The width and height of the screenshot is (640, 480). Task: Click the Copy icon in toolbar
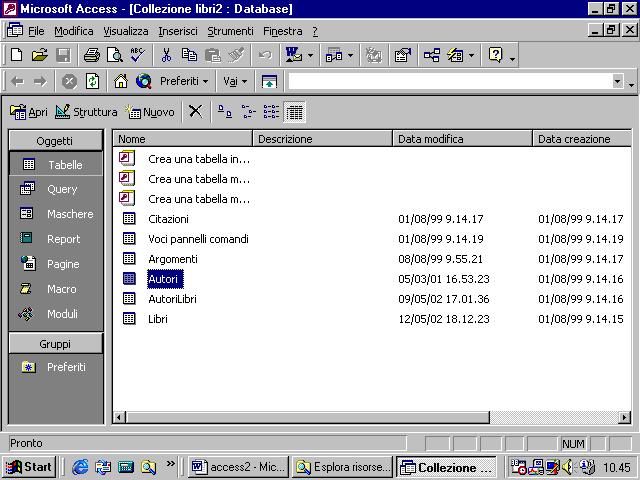[189, 55]
